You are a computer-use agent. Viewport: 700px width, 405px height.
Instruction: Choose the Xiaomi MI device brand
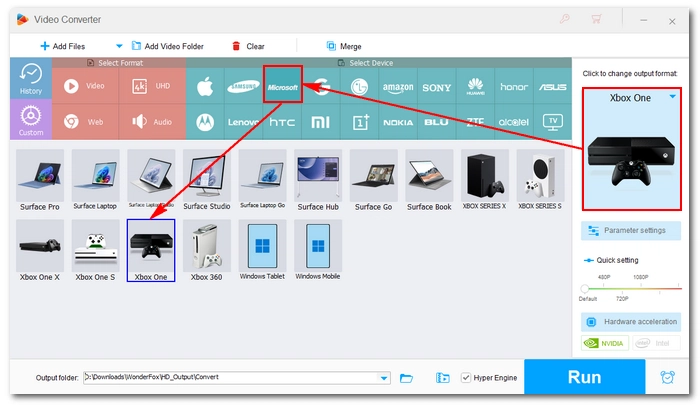point(321,122)
